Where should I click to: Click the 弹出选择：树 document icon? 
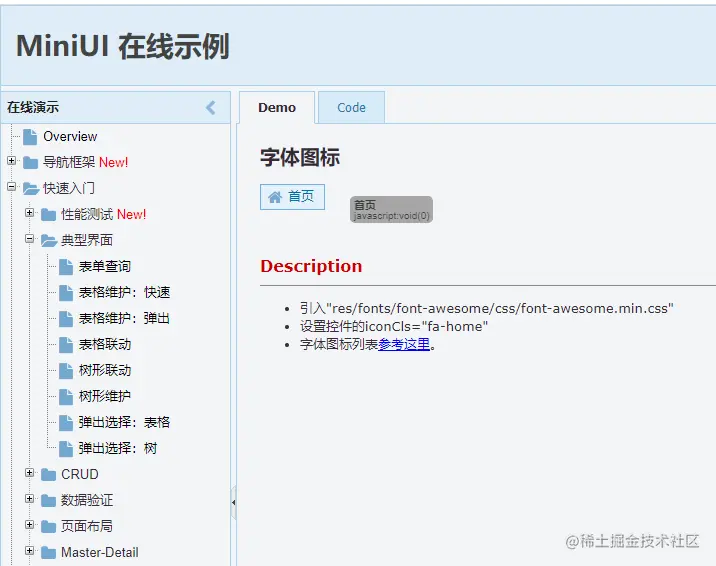(x=66, y=449)
